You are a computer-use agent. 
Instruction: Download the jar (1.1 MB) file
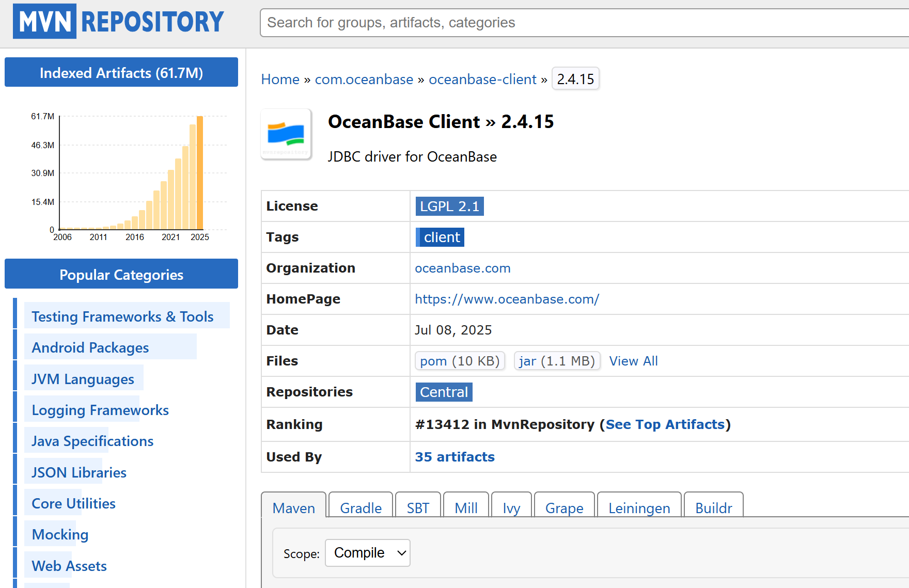[557, 361]
